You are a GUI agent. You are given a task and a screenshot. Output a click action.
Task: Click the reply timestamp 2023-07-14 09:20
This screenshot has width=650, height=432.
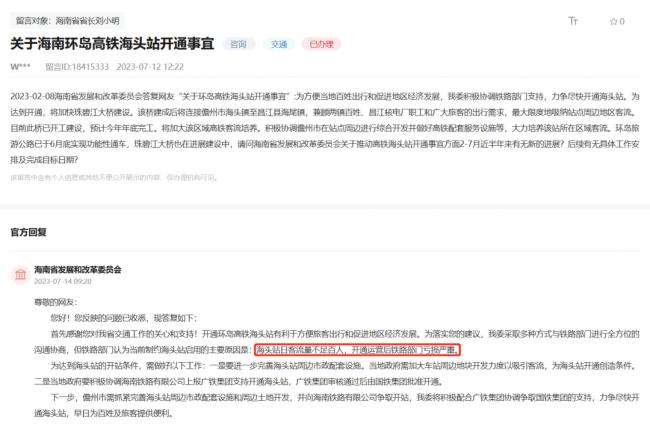click(x=63, y=281)
